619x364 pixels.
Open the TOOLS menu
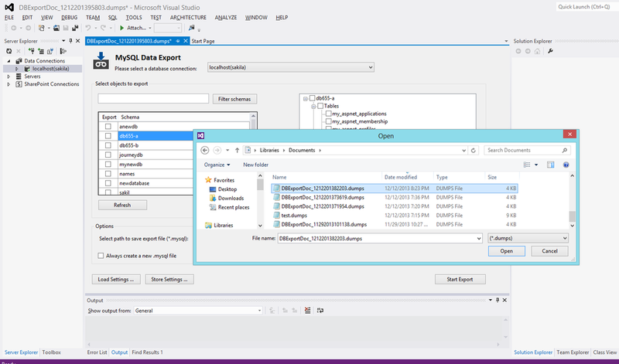[134, 17]
